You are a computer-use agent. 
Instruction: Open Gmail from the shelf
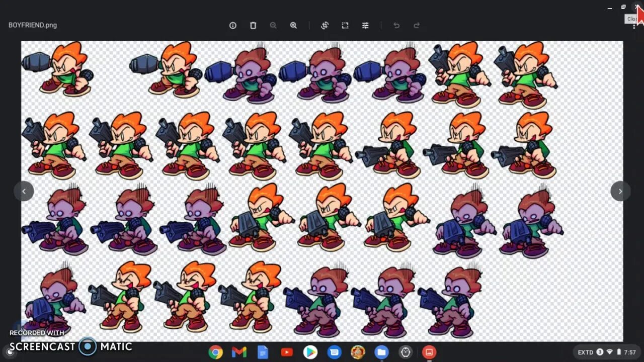coord(239,352)
